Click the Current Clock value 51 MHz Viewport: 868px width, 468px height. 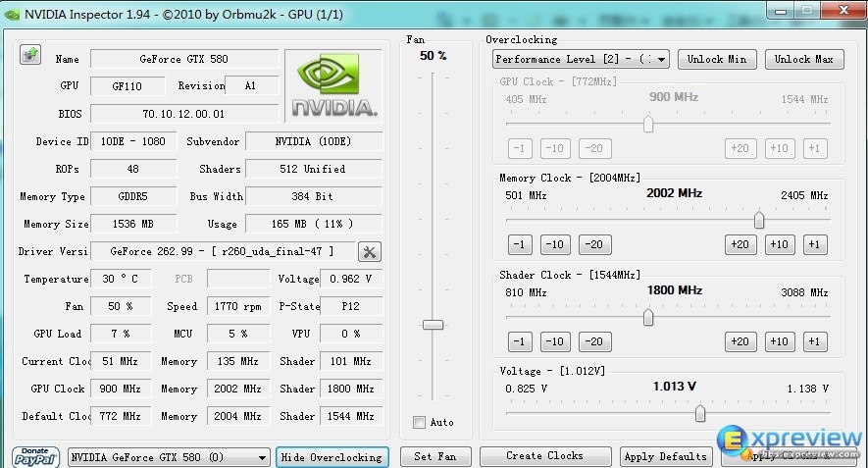(x=121, y=362)
